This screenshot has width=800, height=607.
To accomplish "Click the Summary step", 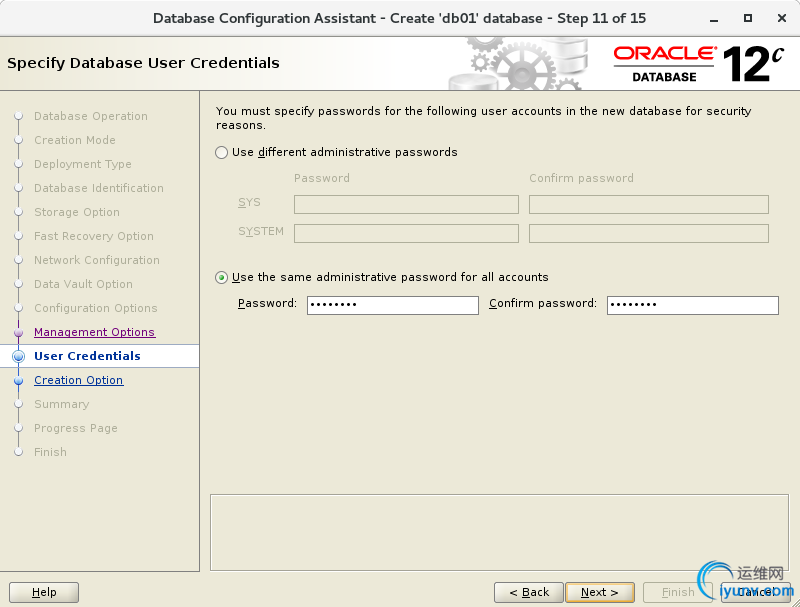I will click(61, 404).
